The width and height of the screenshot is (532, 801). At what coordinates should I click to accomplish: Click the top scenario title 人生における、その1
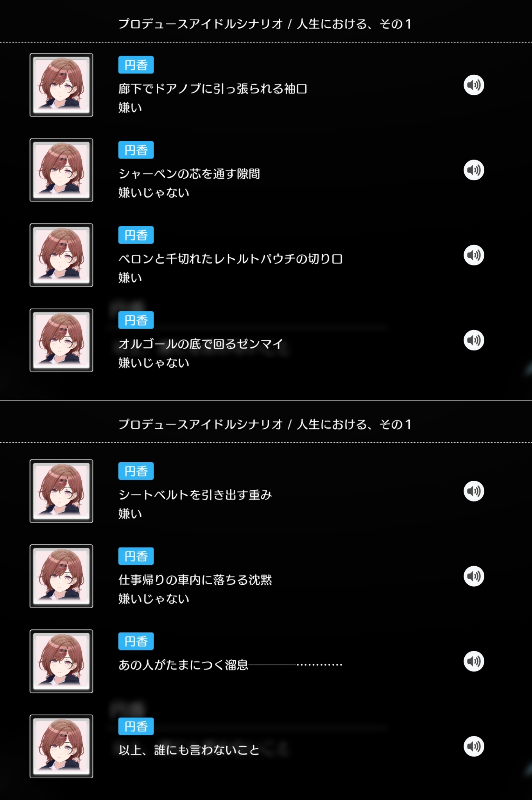click(354, 24)
